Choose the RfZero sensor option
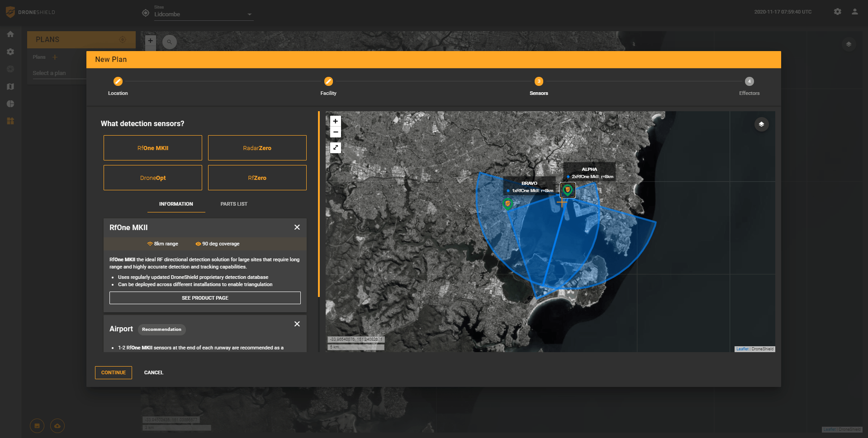 pos(257,178)
